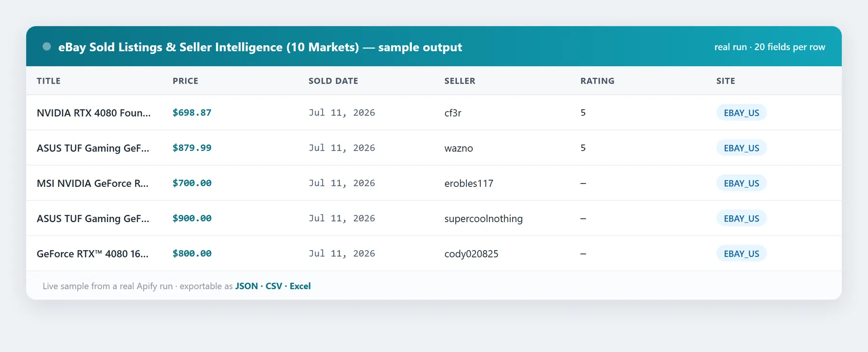
Task: Click the 'Live sample from a real Apify run' note
Action: coord(108,286)
